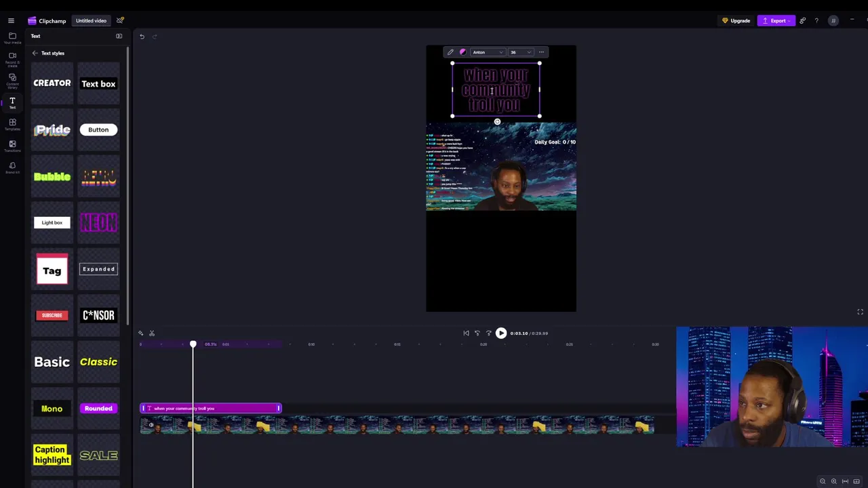
Task: Click the Clipchamp logo
Action: 47,21
